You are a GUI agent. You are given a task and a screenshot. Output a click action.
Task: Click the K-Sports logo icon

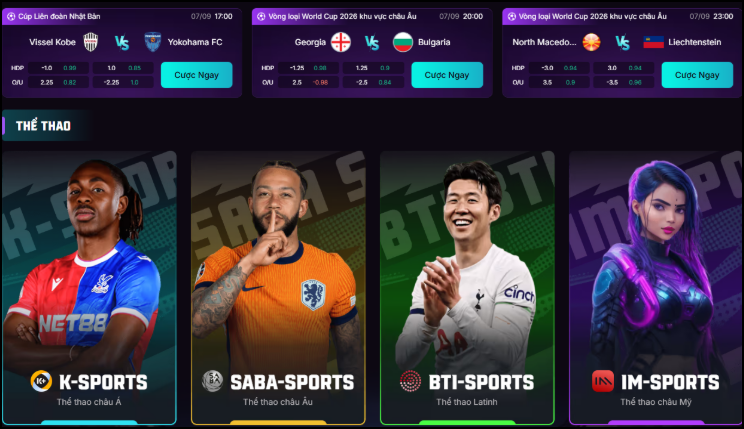(x=41, y=381)
